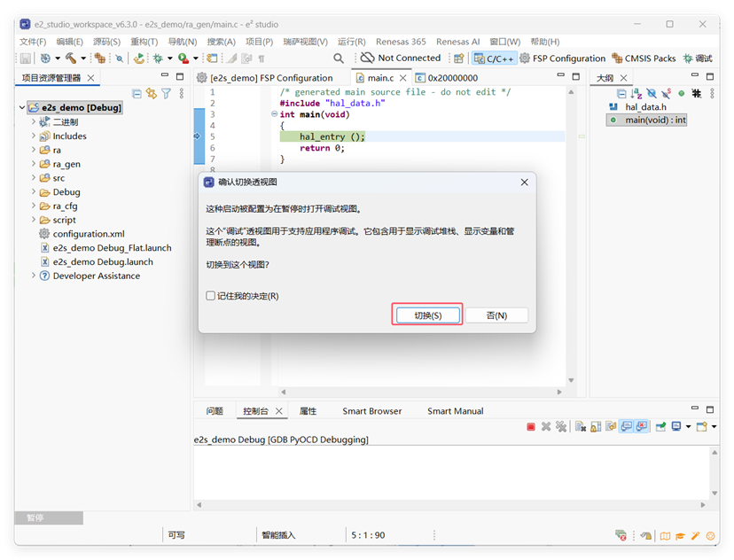Image resolution: width=734 pixels, height=560 pixels.
Task: Click the save disk icon in toolbar
Action: [26, 58]
